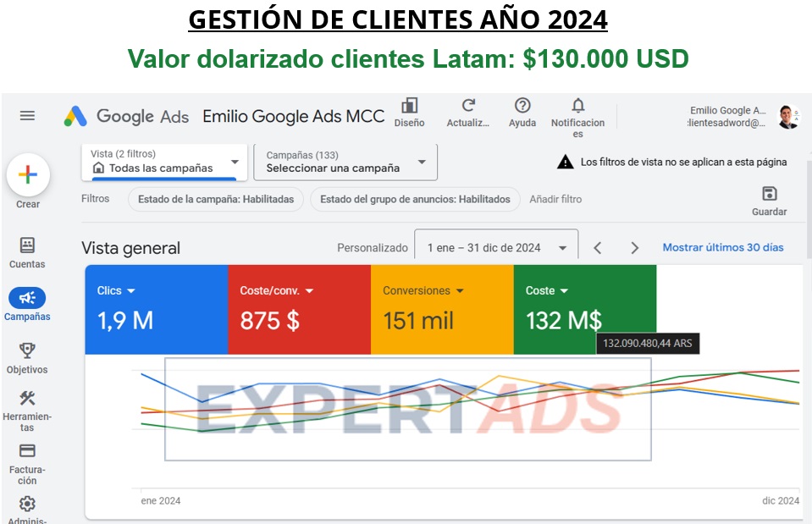Select the red Coste/conv. scorecard value
This screenshot has width=812, height=524.
(x=269, y=321)
